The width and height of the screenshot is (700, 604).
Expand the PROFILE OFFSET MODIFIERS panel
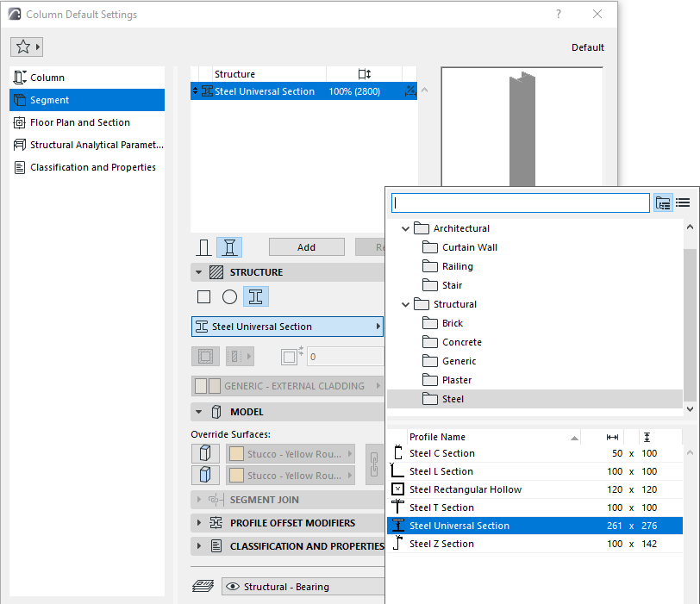(x=199, y=523)
